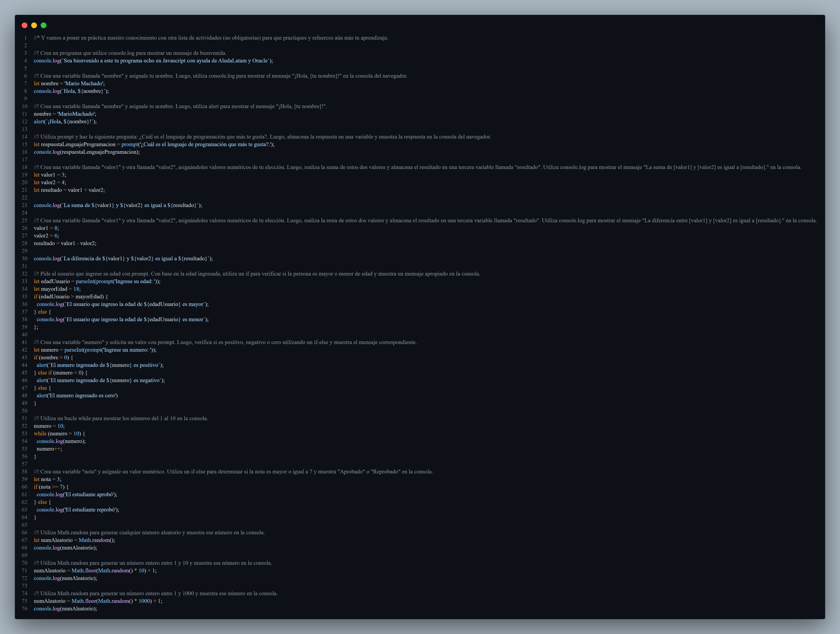
Task: Click 'console.log(respuestaLenguajeProgramacion);' line
Action: point(87,152)
